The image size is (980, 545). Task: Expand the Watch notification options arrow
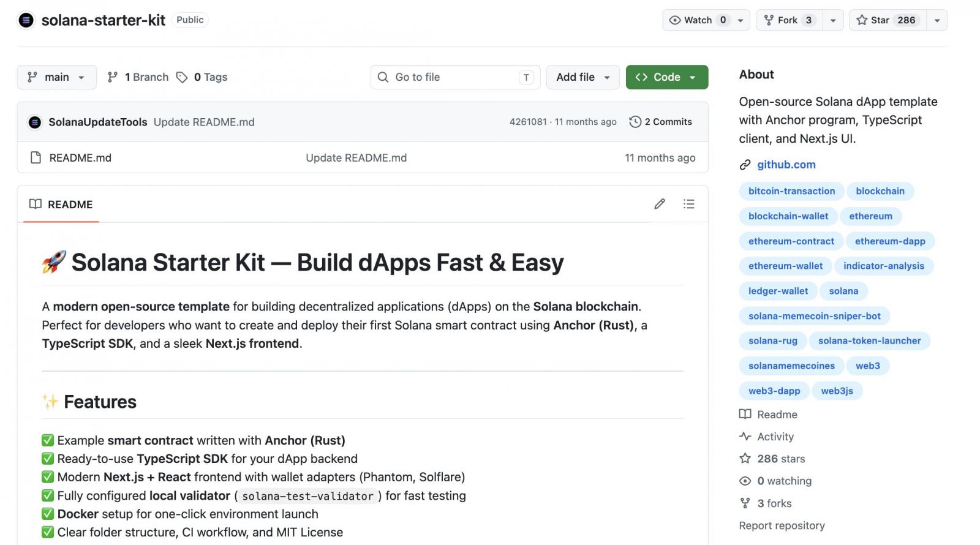[x=741, y=20]
